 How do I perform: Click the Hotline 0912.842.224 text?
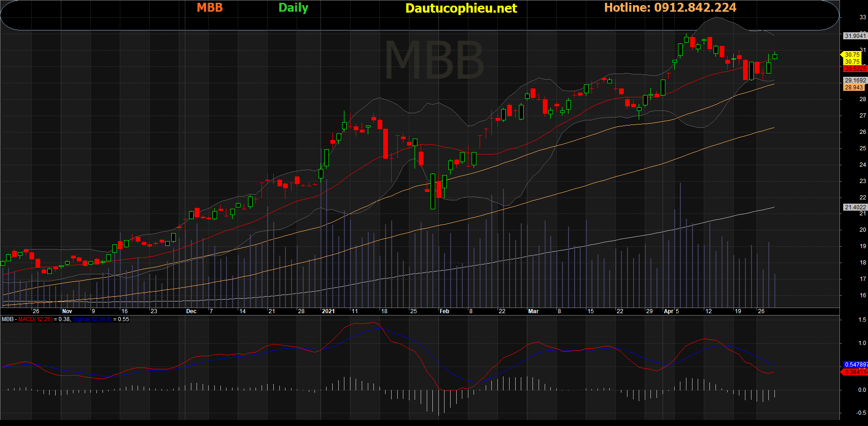coord(670,7)
